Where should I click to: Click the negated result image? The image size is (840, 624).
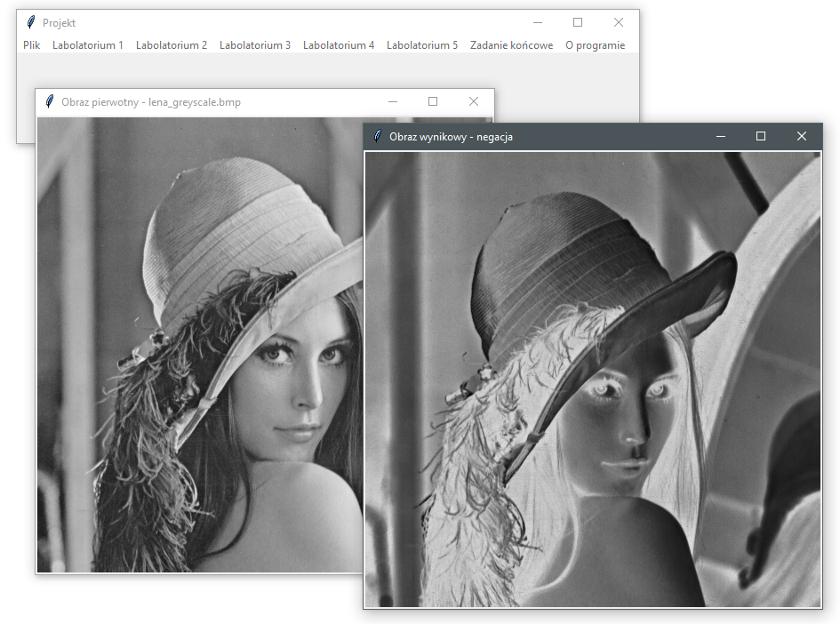click(593, 380)
